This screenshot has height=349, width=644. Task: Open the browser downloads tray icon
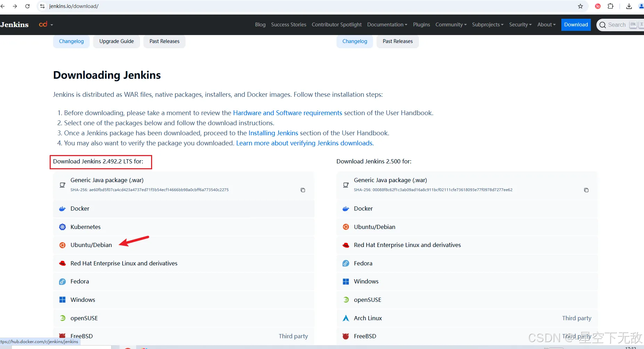629,6
